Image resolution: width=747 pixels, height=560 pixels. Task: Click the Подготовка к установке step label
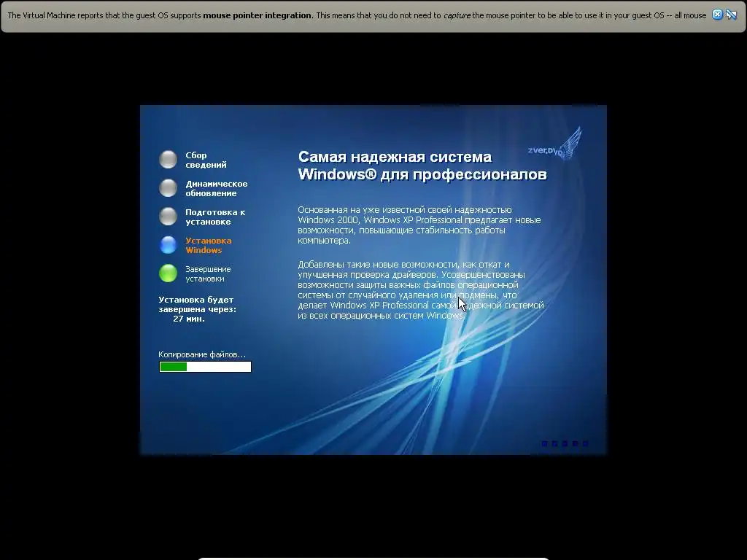[215, 217]
